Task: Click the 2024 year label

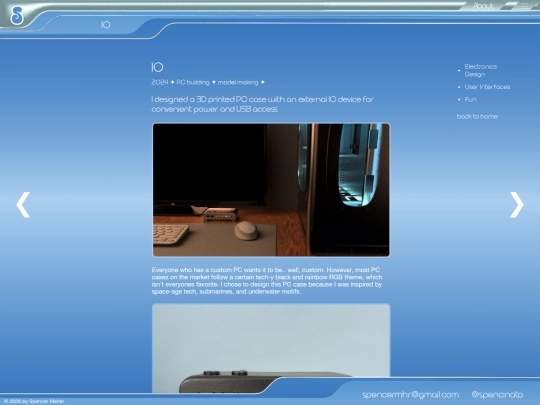Action: coord(160,82)
